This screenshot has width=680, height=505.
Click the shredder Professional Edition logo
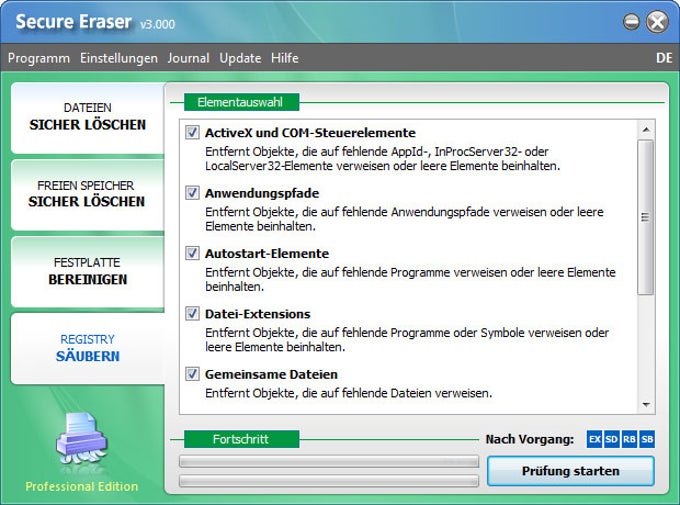point(81,442)
